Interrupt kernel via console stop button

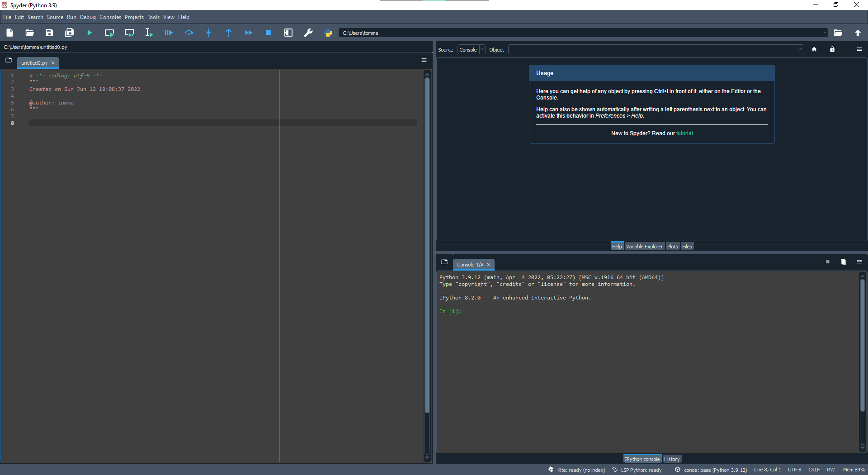point(828,262)
